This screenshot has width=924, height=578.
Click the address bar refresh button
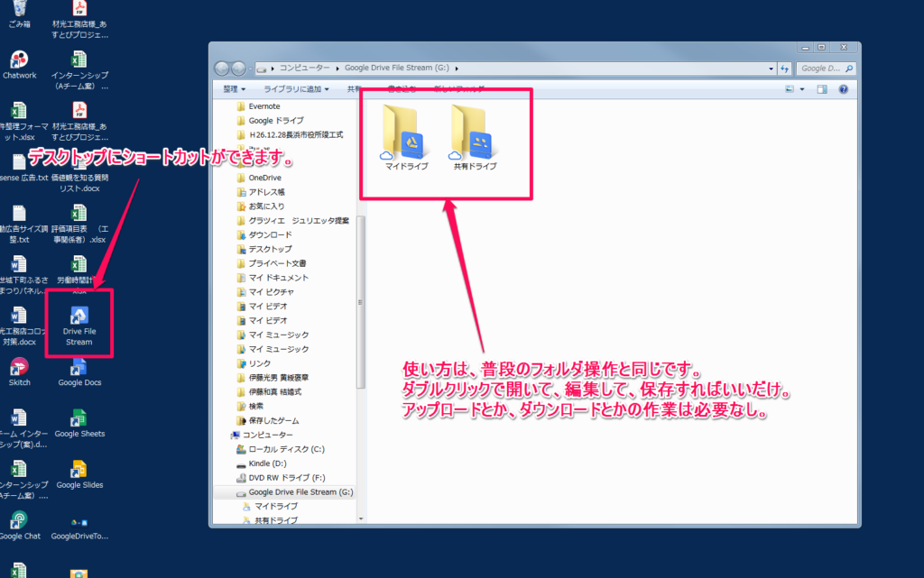pos(784,69)
